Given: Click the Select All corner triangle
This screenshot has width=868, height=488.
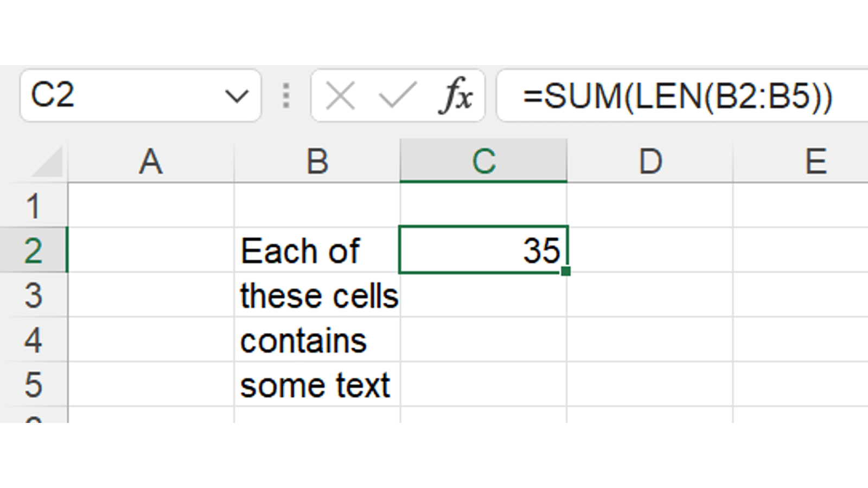Looking at the screenshot, I should 48,163.
